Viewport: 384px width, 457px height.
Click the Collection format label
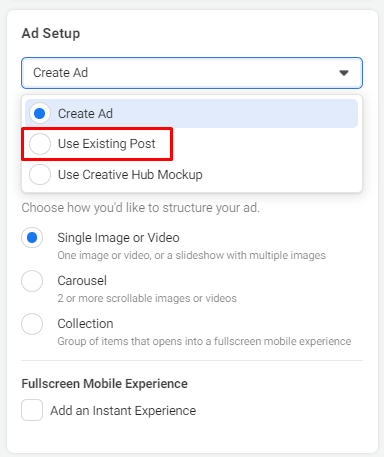[x=85, y=324]
